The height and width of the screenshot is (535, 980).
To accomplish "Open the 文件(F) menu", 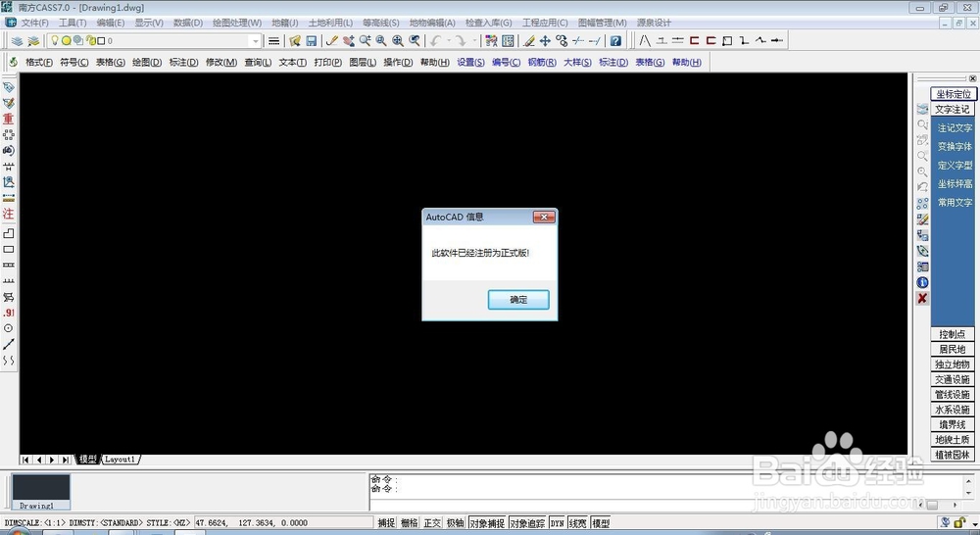I will (x=34, y=23).
